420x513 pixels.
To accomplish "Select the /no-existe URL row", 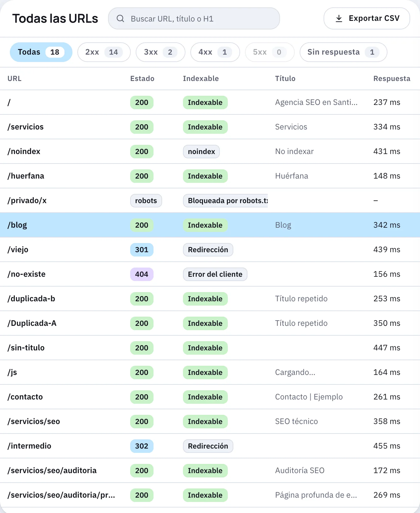I will click(210, 274).
